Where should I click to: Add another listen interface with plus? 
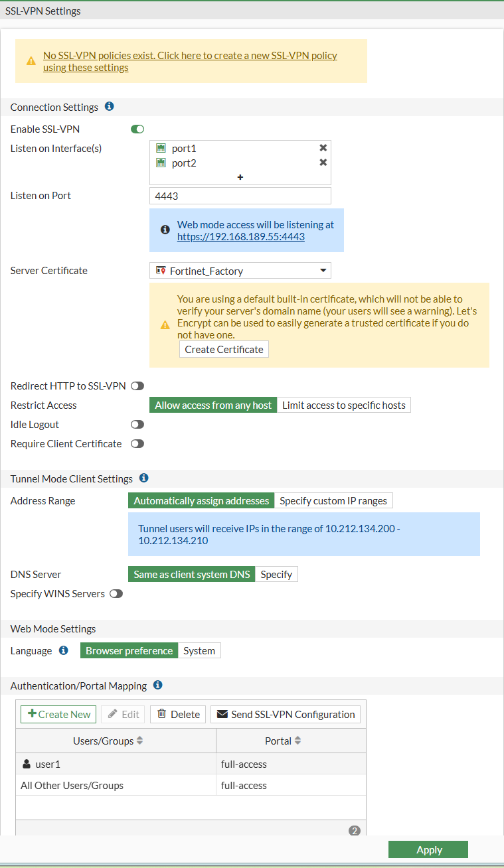tap(240, 177)
